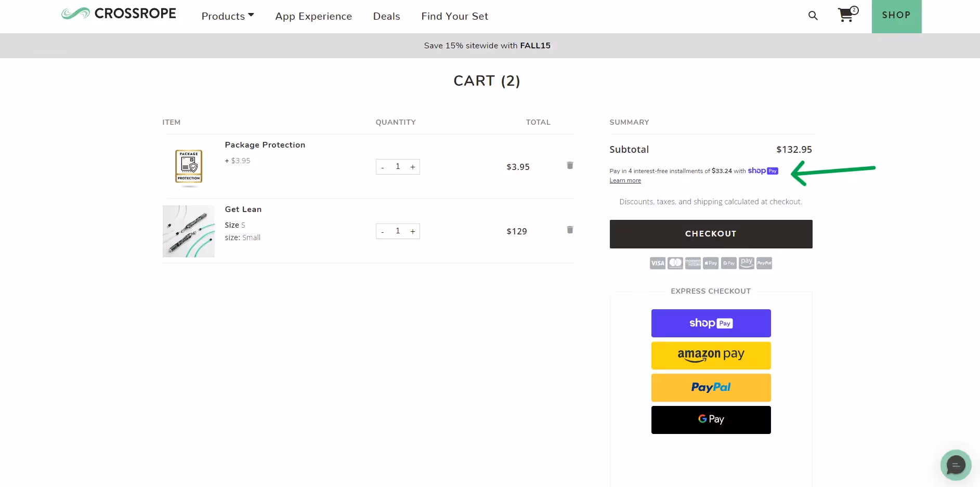Click Package Protection quantity field
Screen dimensions: 980x487
[x=398, y=167]
